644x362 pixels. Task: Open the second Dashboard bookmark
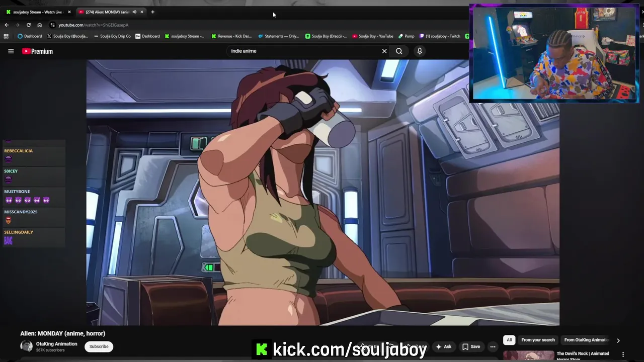coord(147,36)
